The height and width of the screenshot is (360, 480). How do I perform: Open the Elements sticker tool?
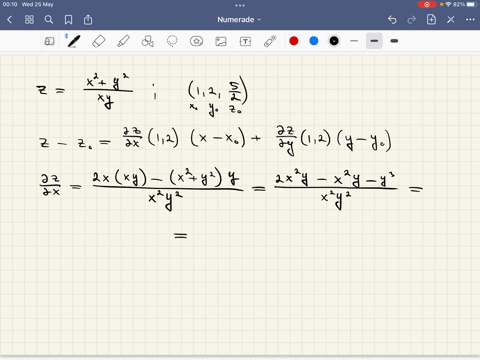(196, 41)
